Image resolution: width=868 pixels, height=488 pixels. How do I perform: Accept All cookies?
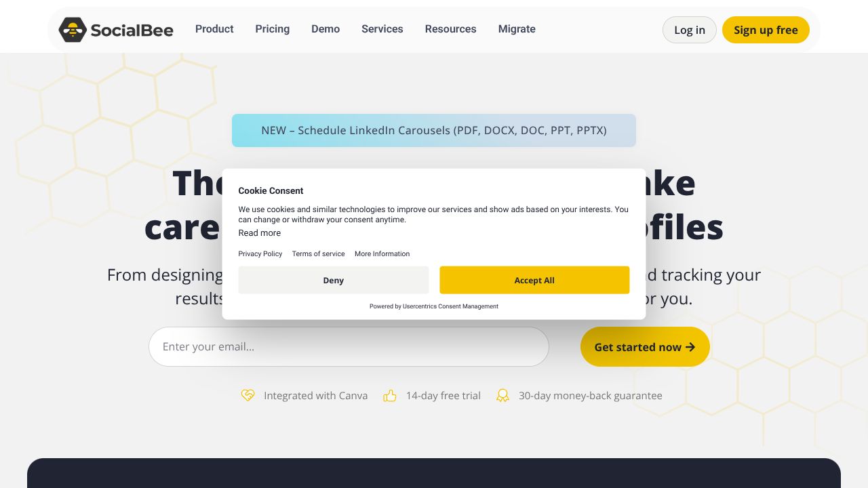(x=534, y=280)
